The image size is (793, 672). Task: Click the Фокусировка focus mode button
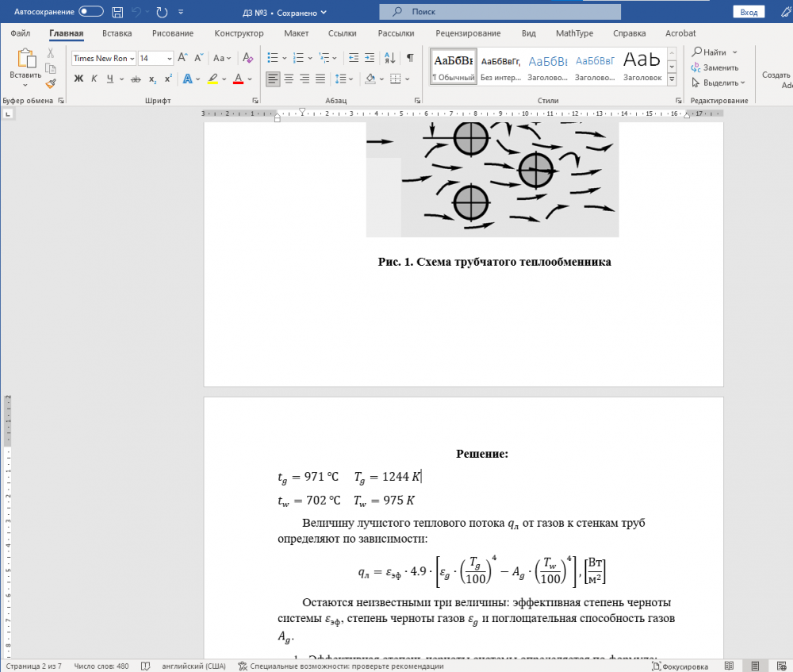pyautogui.click(x=680, y=666)
